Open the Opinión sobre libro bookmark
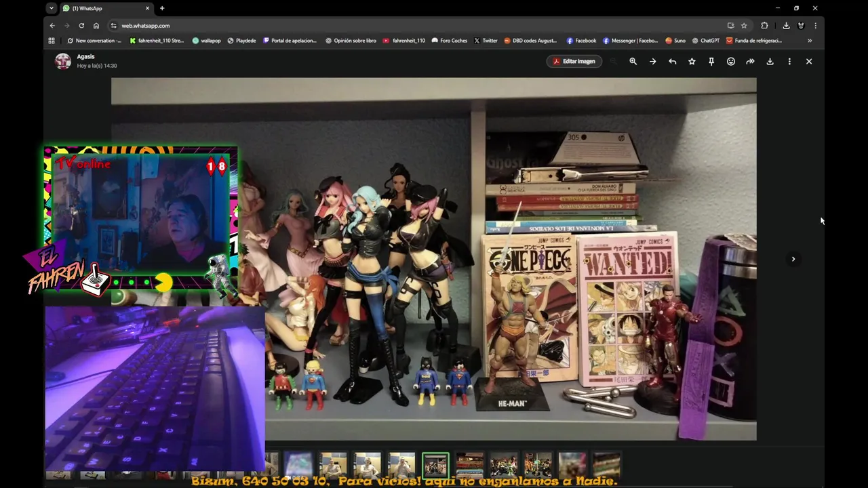This screenshot has width=868, height=488. (x=351, y=41)
